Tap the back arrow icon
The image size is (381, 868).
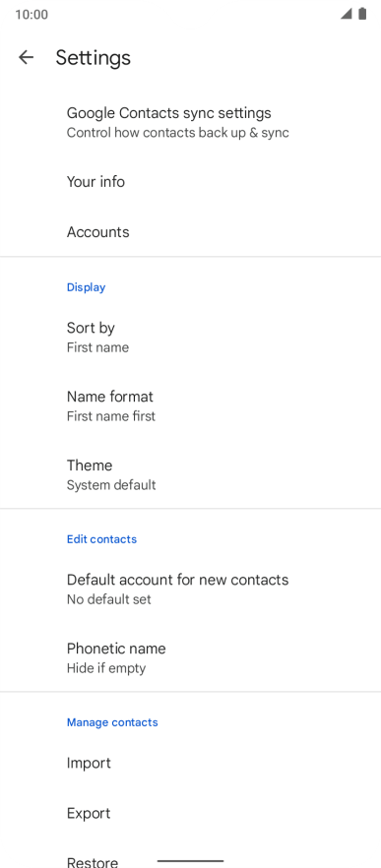[x=26, y=57]
